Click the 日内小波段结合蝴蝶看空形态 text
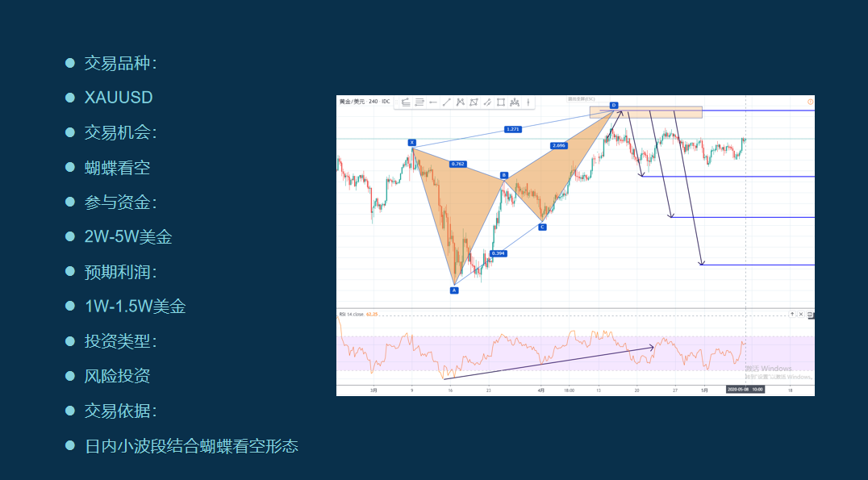Viewport: 868px width, 480px height. (191, 445)
